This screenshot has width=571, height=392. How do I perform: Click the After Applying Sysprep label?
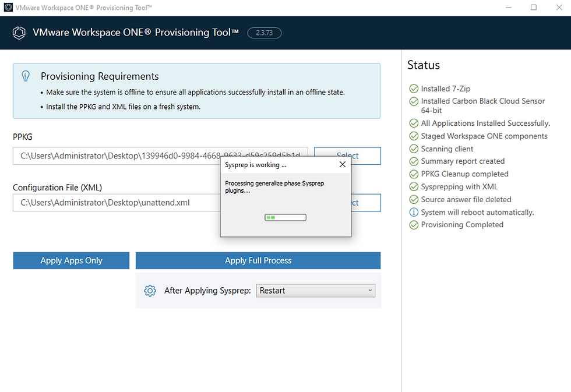(x=207, y=291)
